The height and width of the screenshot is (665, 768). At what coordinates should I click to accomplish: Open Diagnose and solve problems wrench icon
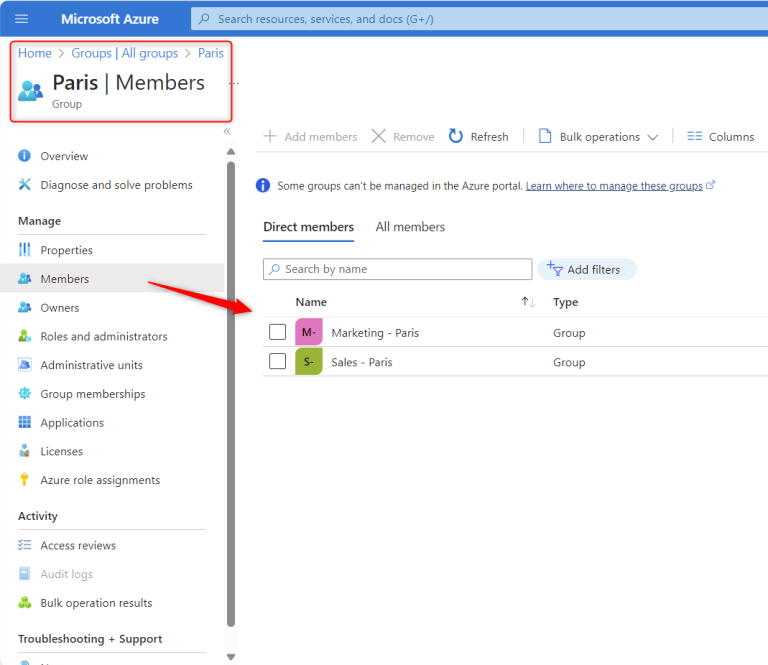click(x=25, y=185)
